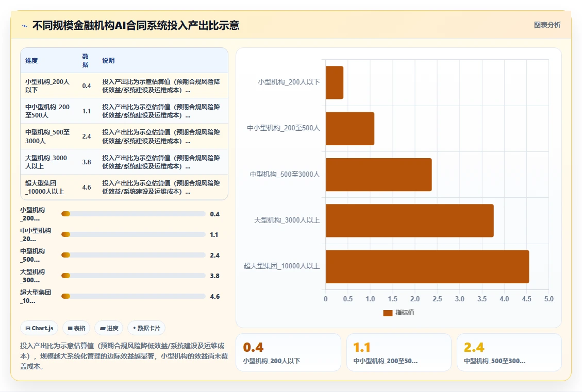This screenshot has width=582, height=392.
Task: Click the table value 3.8
Action: click(87, 162)
